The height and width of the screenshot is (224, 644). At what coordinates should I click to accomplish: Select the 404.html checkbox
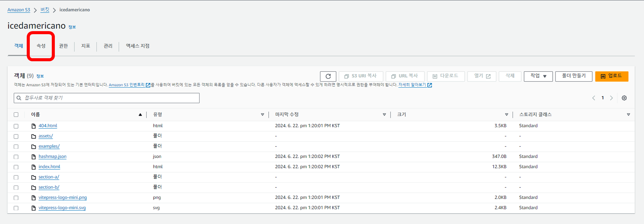[16, 126]
